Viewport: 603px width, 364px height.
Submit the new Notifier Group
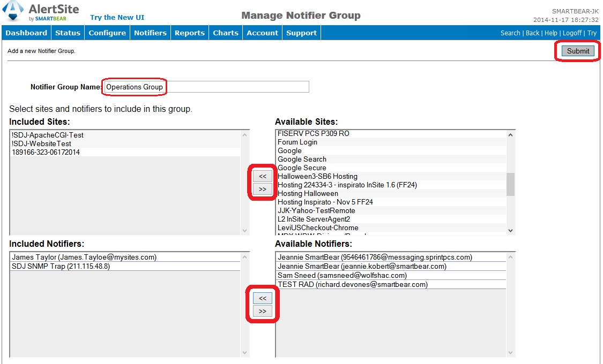click(x=577, y=50)
